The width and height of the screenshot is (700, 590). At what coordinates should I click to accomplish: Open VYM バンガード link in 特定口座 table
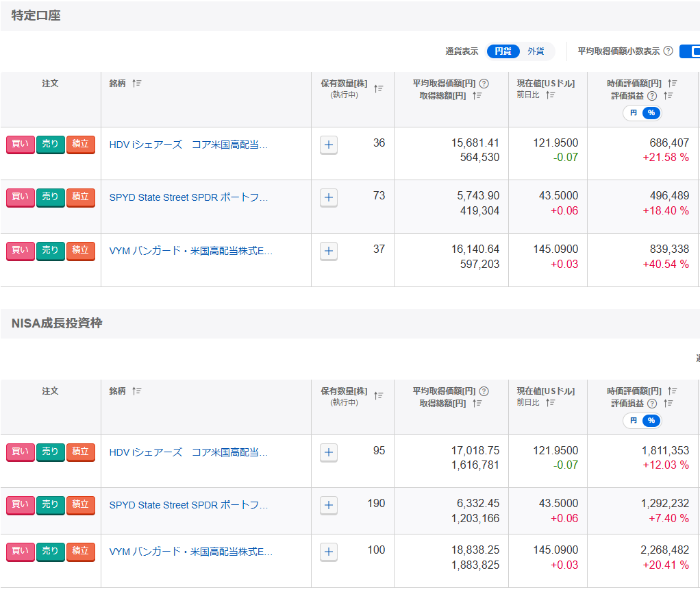[190, 251]
